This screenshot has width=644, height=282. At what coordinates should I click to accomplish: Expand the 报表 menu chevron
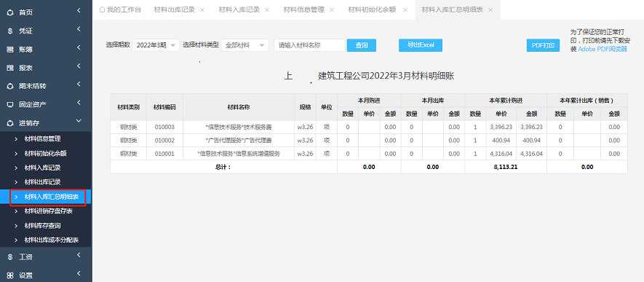[x=79, y=66]
